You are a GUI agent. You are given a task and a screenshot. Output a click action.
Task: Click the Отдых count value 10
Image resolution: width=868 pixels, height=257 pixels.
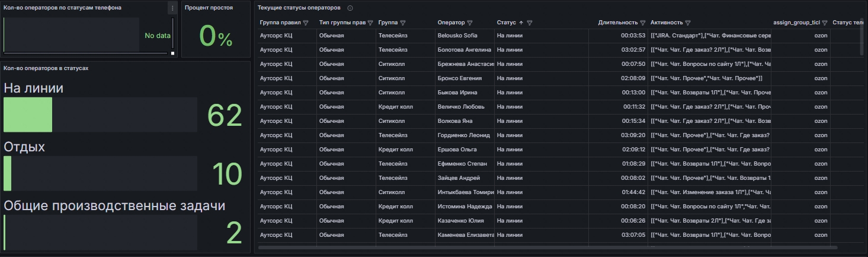[x=227, y=174]
